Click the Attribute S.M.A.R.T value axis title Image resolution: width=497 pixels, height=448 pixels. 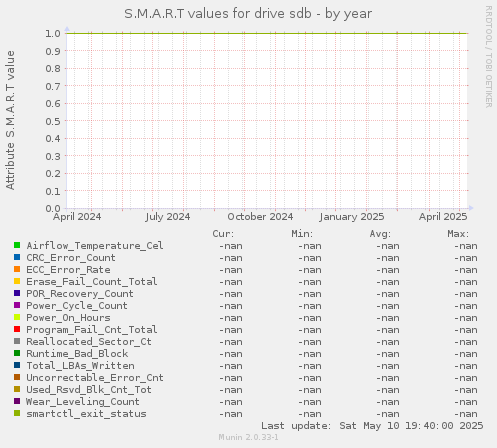(x=10, y=121)
